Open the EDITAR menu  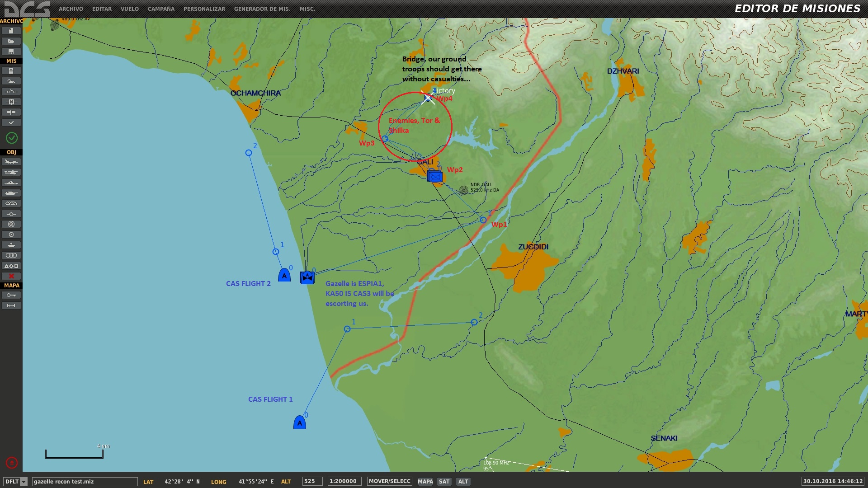click(102, 9)
